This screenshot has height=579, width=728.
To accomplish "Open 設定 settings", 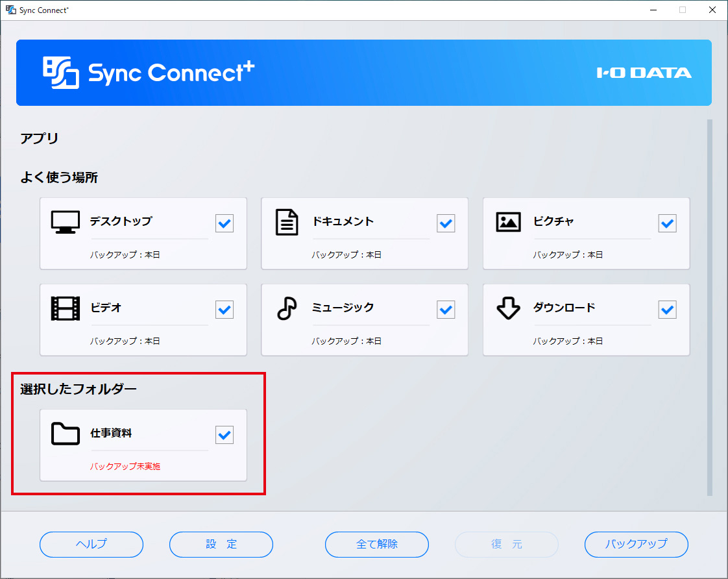I will pos(221,545).
